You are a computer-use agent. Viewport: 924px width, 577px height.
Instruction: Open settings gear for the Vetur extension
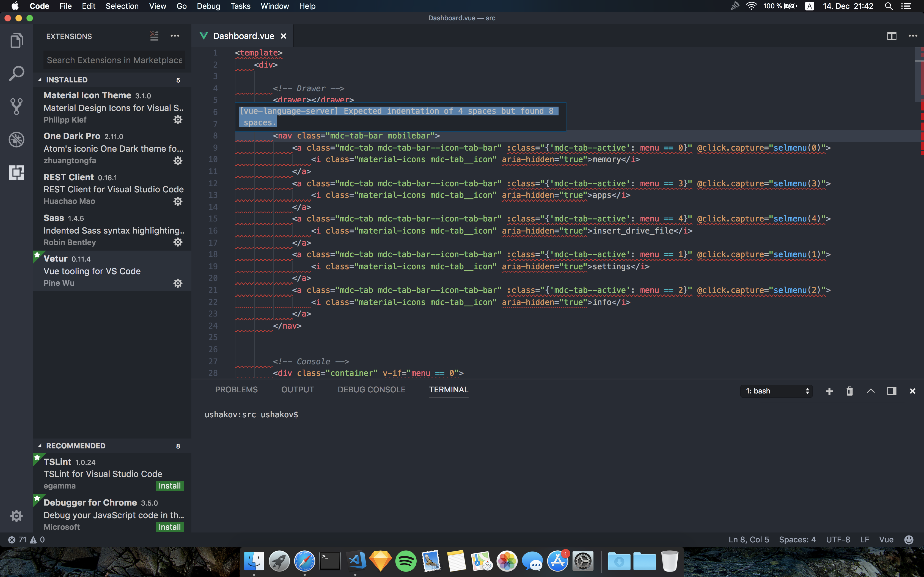tap(178, 283)
